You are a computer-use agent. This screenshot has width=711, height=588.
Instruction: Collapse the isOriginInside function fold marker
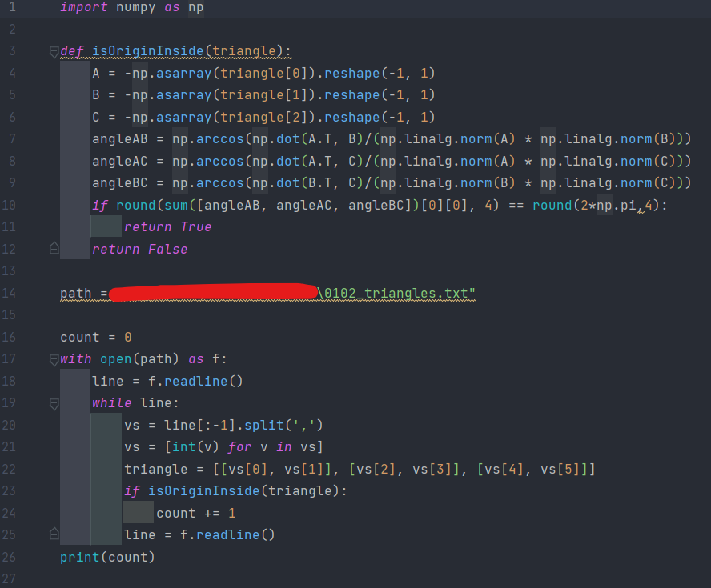54,52
